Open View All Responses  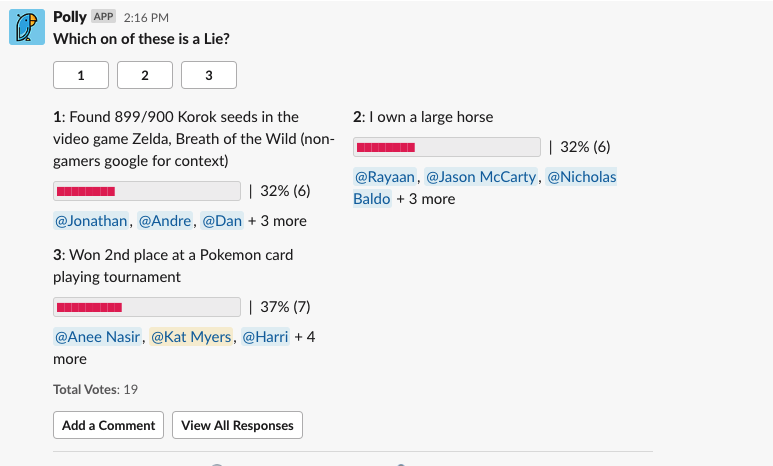pos(237,425)
